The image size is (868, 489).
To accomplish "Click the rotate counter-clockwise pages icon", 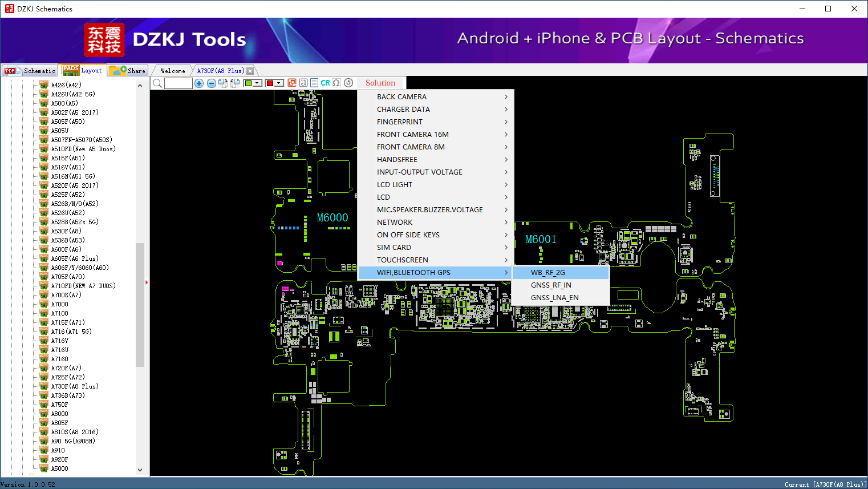I will pyautogui.click(x=235, y=83).
